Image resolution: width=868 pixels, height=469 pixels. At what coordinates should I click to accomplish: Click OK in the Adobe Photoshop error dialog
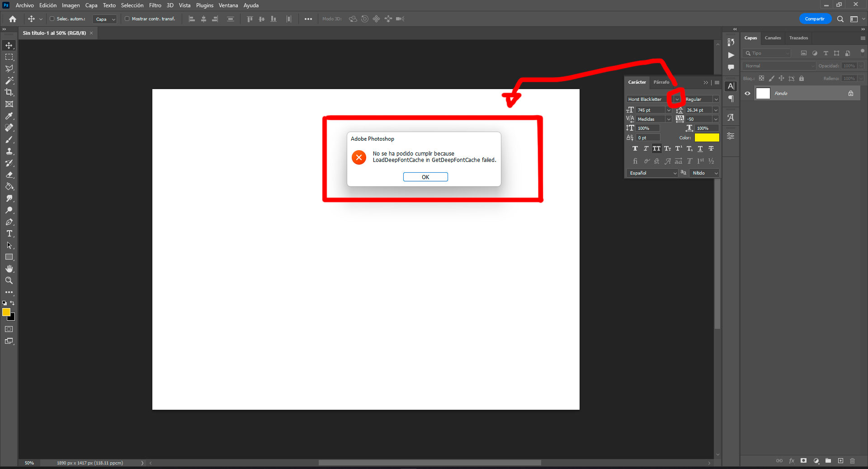point(425,177)
